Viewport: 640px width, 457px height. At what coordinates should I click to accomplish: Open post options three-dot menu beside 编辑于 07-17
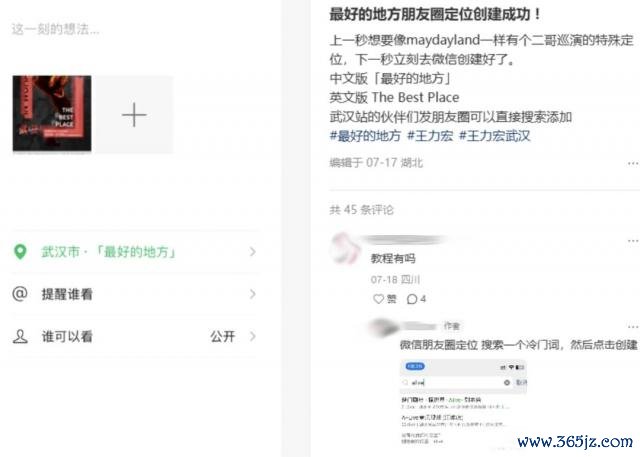(633, 164)
